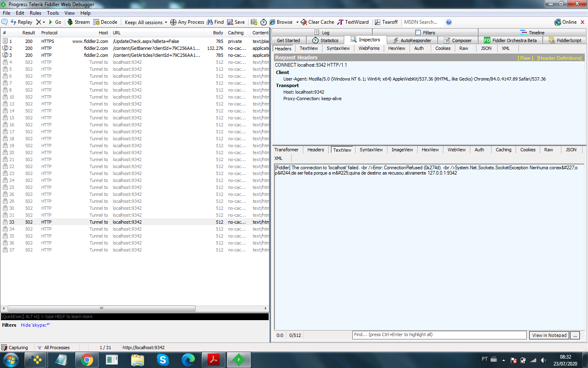Select response WebView inspector tab

pyautogui.click(x=457, y=150)
